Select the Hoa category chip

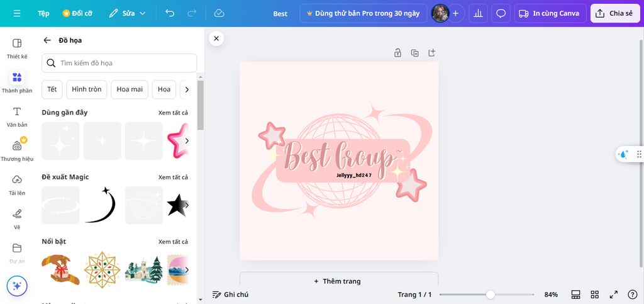coord(164,89)
